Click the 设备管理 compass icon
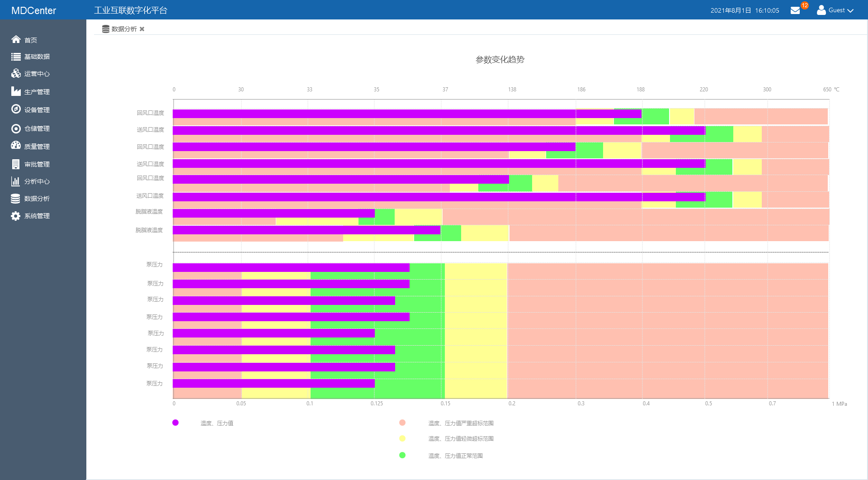This screenshot has width=868, height=480. [16, 109]
